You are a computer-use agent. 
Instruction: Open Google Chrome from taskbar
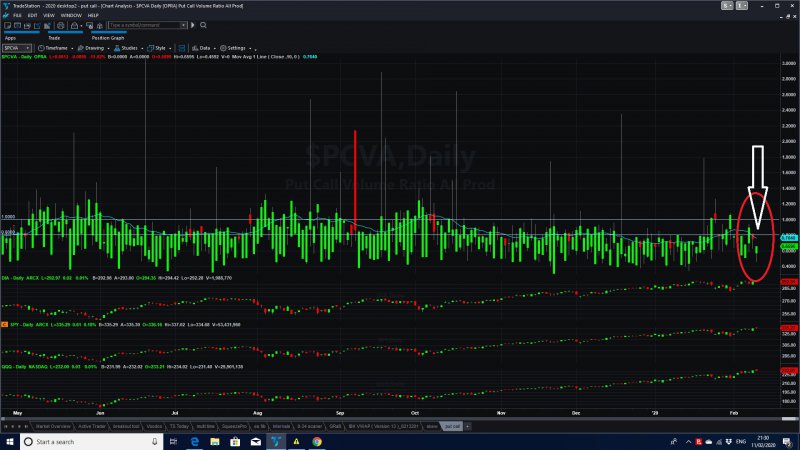317,441
